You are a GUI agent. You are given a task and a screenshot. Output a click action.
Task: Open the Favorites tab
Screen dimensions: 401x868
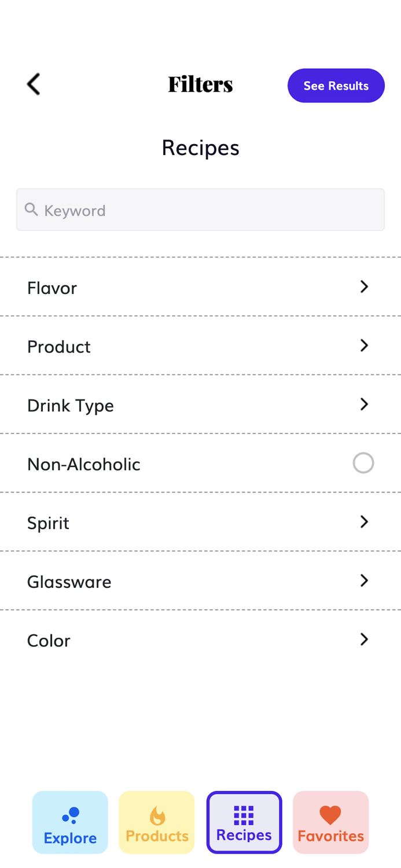[330, 822]
